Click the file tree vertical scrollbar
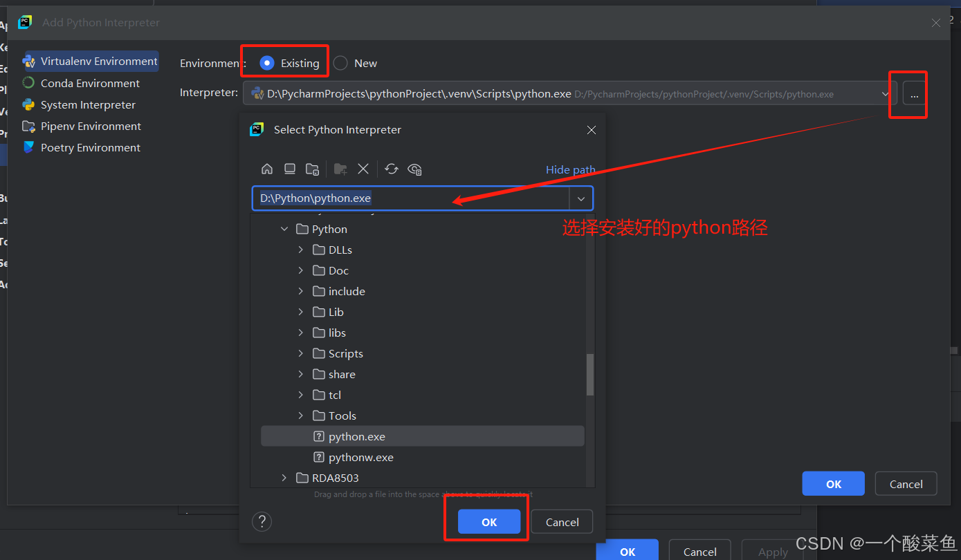This screenshot has height=560, width=961. pyautogui.click(x=590, y=374)
